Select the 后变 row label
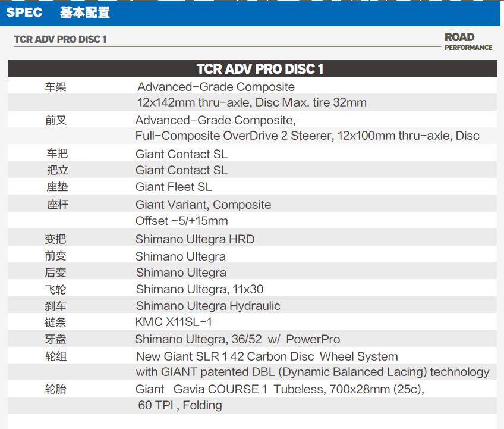This screenshot has height=429, width=504. pyautogui.click(x=56, y=273)
